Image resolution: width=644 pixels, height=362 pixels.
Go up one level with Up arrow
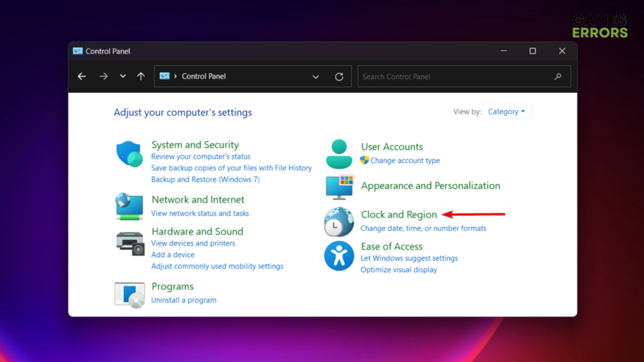[141, 77]
